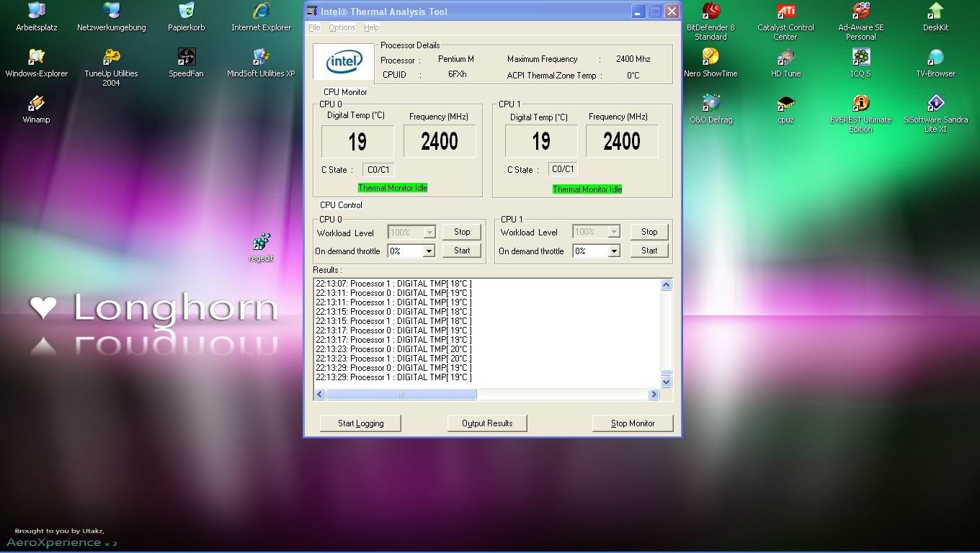The width and height of the screenshot is (980, 553).
Task: Launch the Winamp desktop icon
Action: coord(36,109)
